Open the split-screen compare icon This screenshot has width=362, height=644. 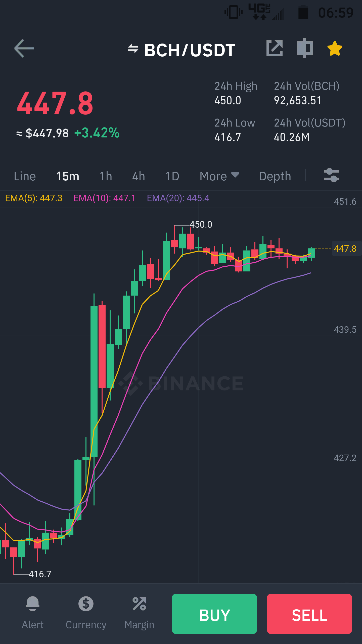pyautogui.click(x=305, y=48)
